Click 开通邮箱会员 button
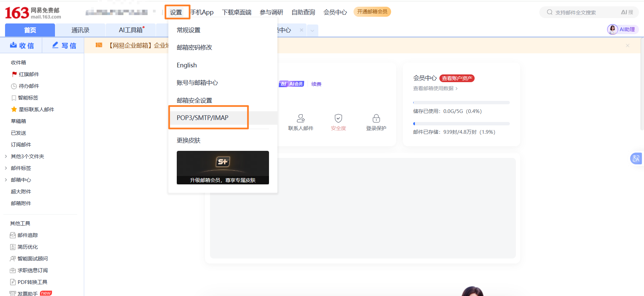Image resolution: width=644 pixels, height=296 pixels. pyautogui.click(x=372, y=12)
